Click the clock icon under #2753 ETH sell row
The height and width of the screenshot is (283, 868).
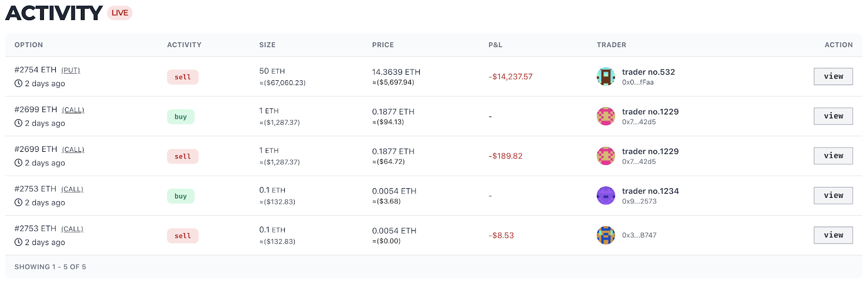tap(18, 242)
